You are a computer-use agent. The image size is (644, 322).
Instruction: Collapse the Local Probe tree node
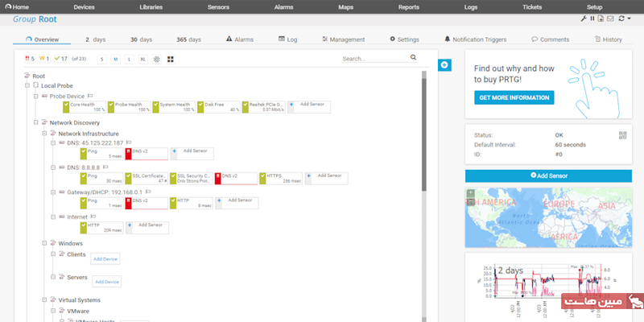click(27, 85)
